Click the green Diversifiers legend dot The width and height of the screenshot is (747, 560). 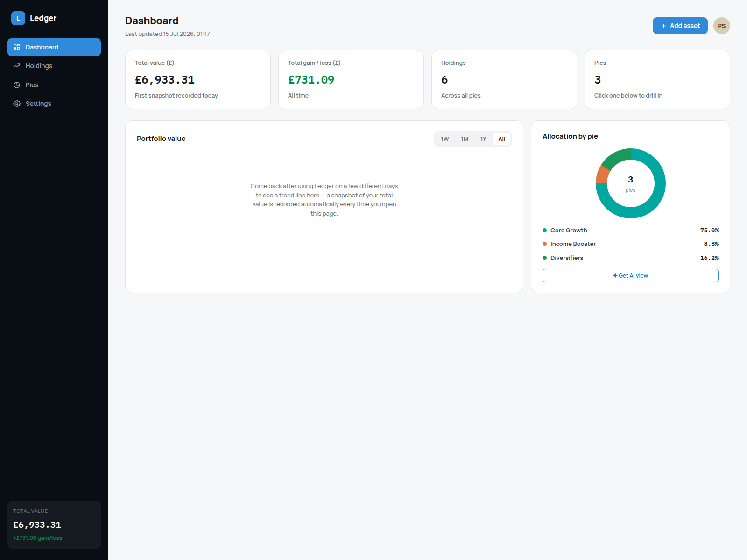(x=544, y=258)
